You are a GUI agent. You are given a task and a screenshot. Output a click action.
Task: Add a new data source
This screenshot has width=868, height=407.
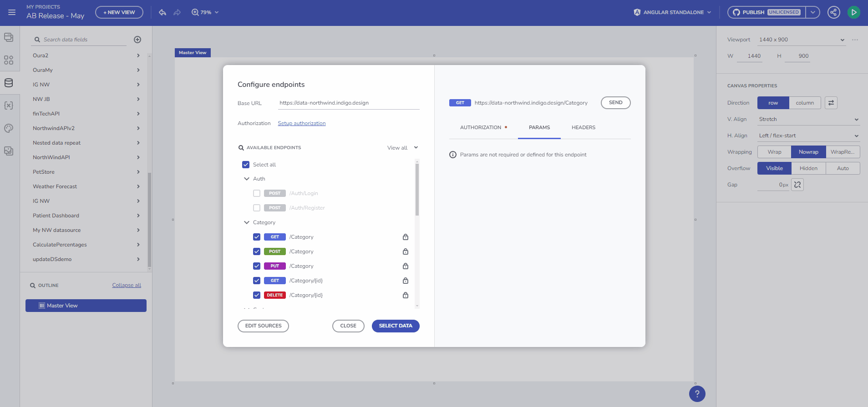(x=137, y=40)
